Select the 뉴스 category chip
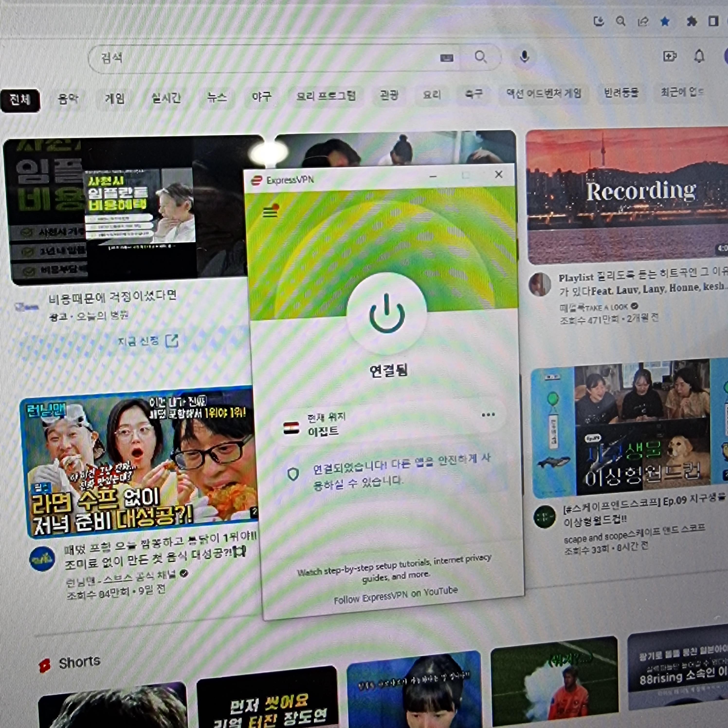This screenshot has height=728, width=728. pos(217,97)
